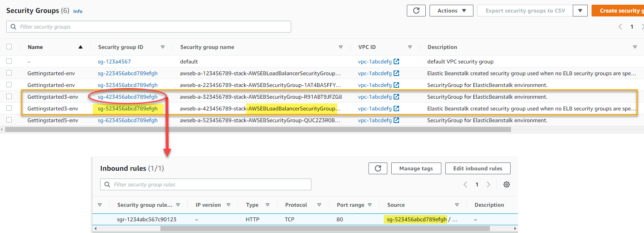Refresh the Security Groups list

[x=416, y=11]
